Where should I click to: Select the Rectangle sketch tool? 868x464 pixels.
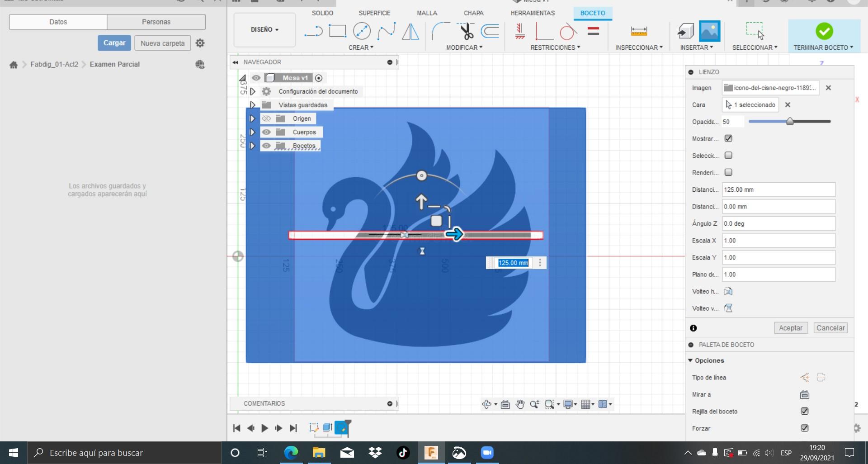pyautogui.click(x=337, y=31)
